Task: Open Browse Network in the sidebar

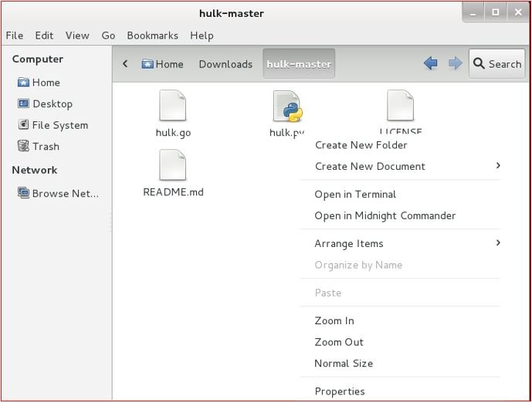Action: pos(58,193)
